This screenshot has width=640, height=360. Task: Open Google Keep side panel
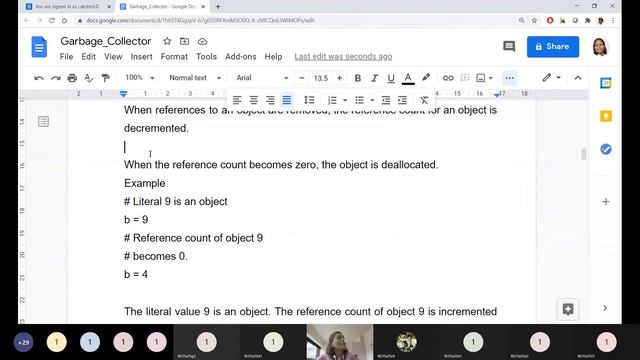(x=606, y=116)
